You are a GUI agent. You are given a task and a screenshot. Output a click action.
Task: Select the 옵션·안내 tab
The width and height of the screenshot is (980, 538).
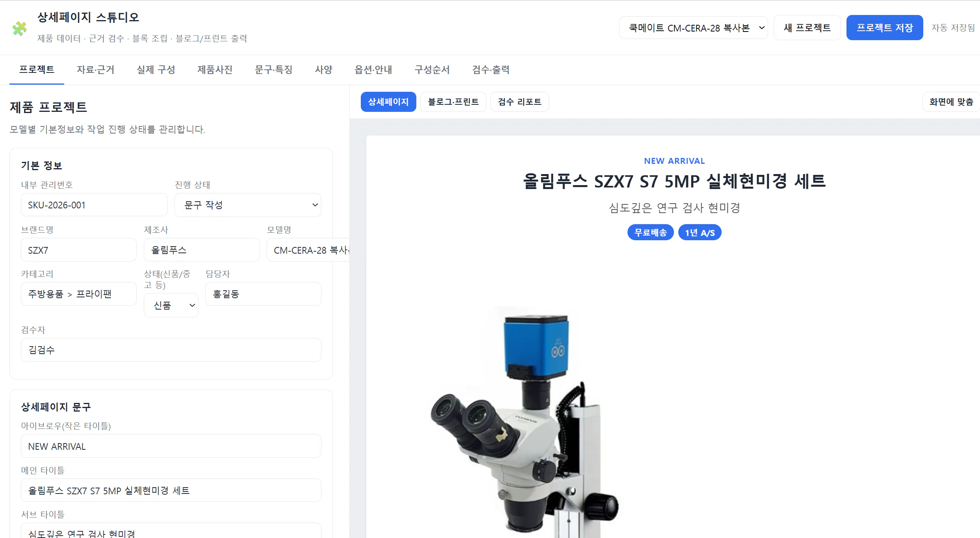(x=373, y=70)
